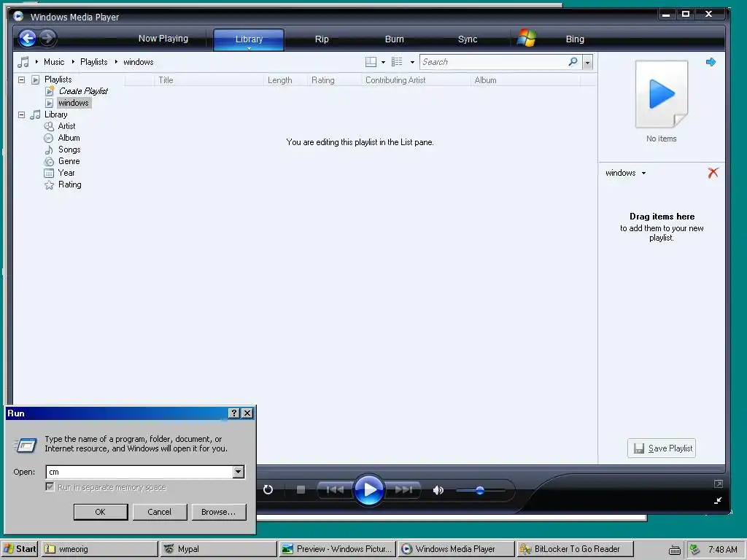Open Rating view in Library
The height and width of the screenshot is (560, 747).
tap(69, 184)
